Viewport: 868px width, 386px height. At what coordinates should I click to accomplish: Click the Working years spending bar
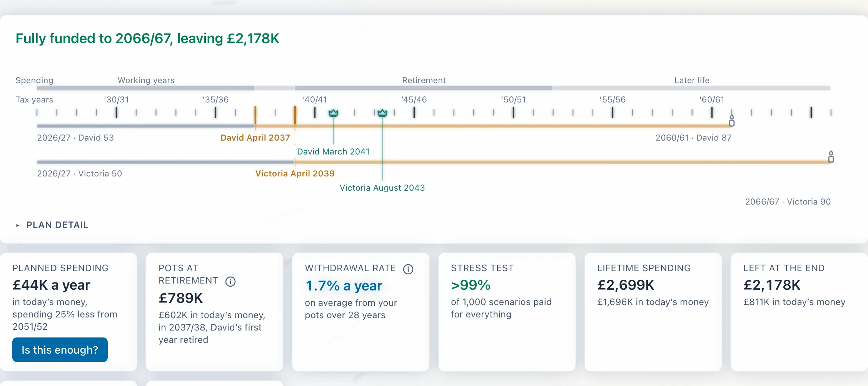(x=145, y=88)
